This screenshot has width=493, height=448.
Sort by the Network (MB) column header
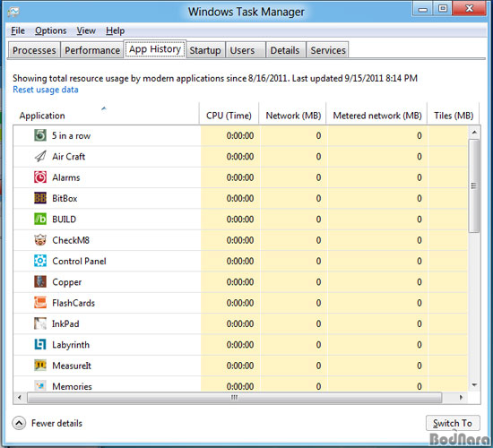click(x=293, y=114)
